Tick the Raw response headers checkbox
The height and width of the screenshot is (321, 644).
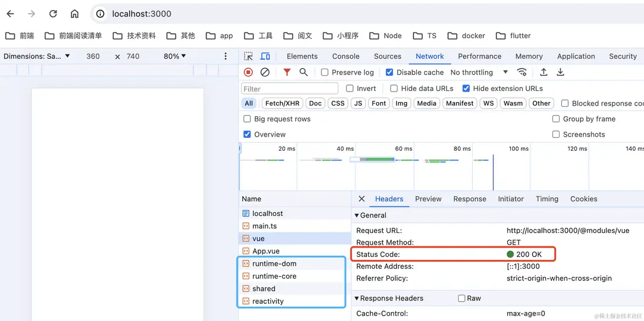coord(461,298)
